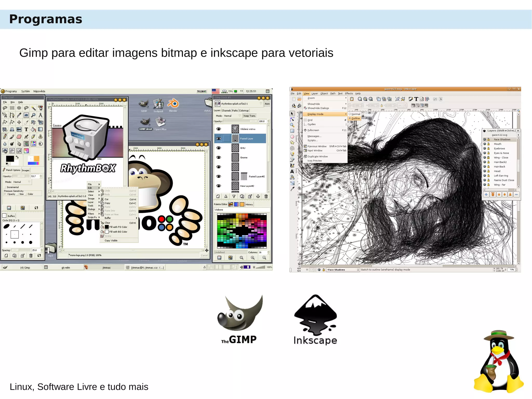Expand the Select submenu in GIMP context menu
This screenshot has width=532, height=399.
pyautogui.click(x=93, y=192)
